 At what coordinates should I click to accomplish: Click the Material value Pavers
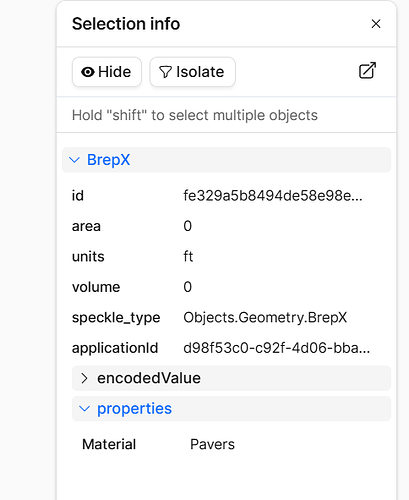point(212,444)
